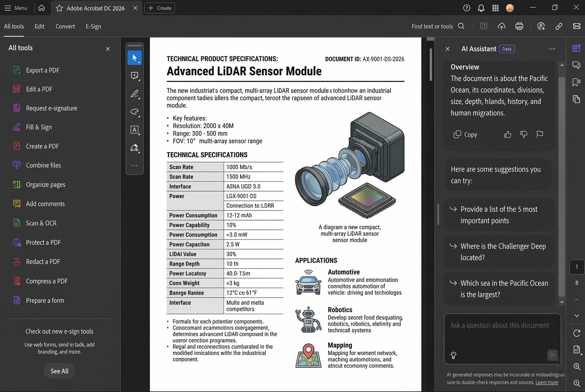Click the Share document upload icon
Image resolution: width=585 pixels, height=392 pixels.
pos(501,26)
